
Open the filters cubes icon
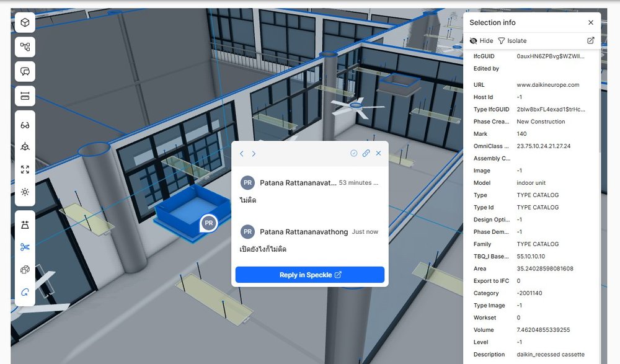[25, 270]
